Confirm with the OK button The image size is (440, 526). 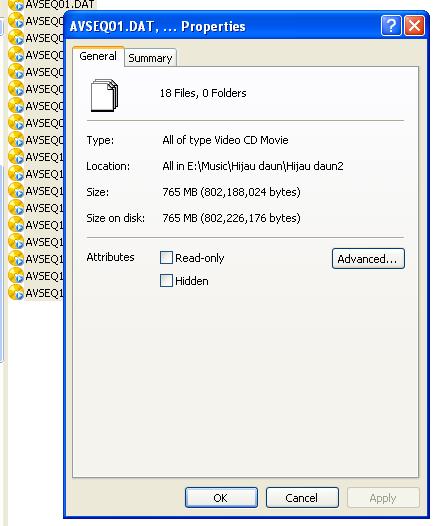click(221, 498)
